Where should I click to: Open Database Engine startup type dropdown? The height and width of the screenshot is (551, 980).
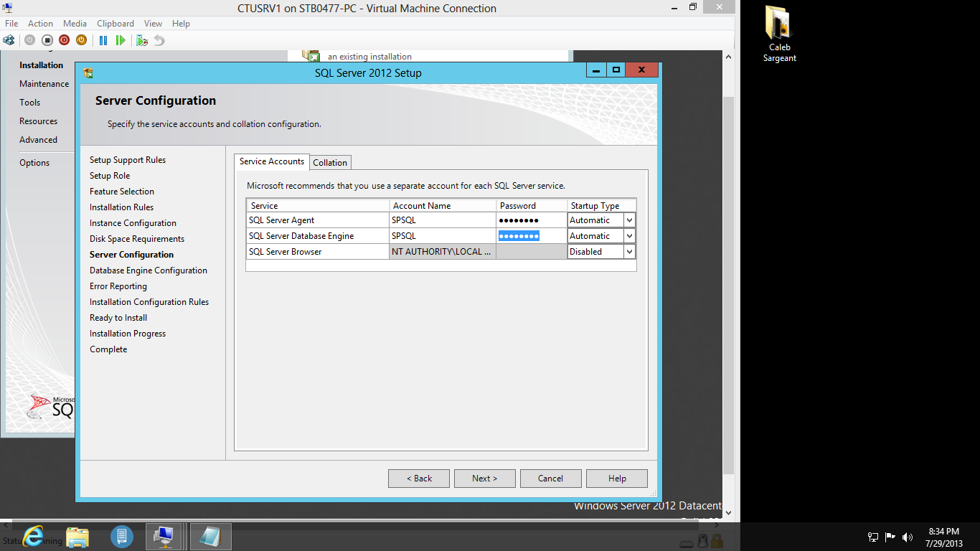click(629, 236)
